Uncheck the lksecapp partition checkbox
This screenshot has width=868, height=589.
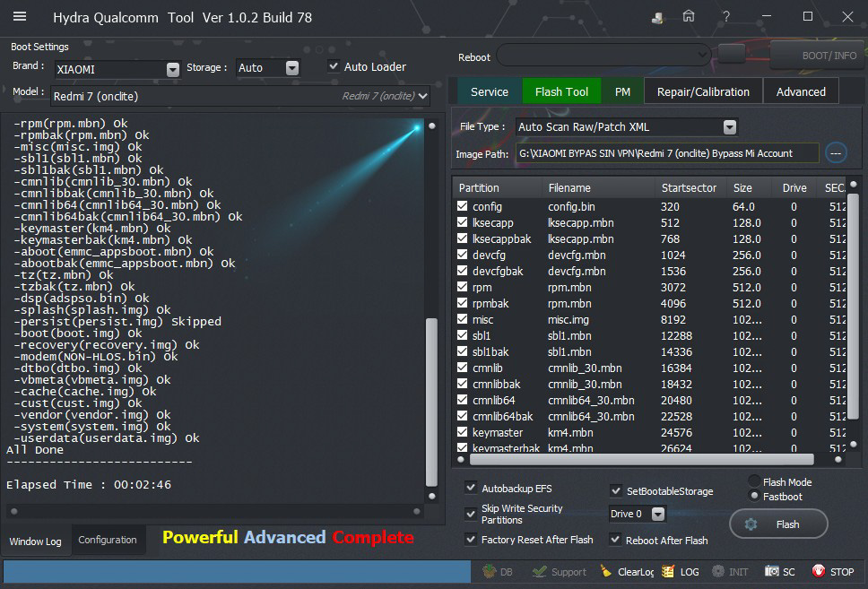(x=462, y=222)
